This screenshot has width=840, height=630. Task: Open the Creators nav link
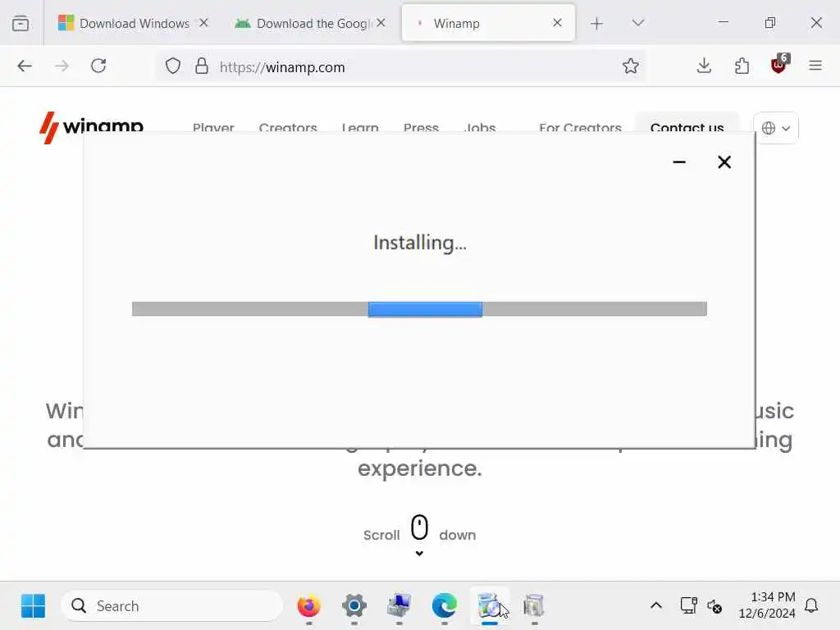(288, 127)
